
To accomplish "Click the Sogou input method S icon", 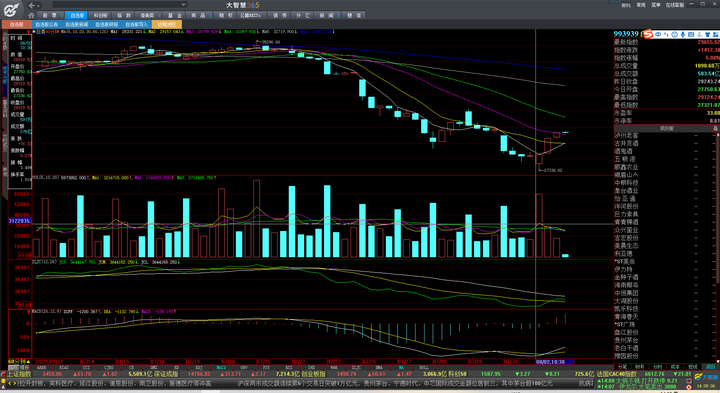I will 648,34.
